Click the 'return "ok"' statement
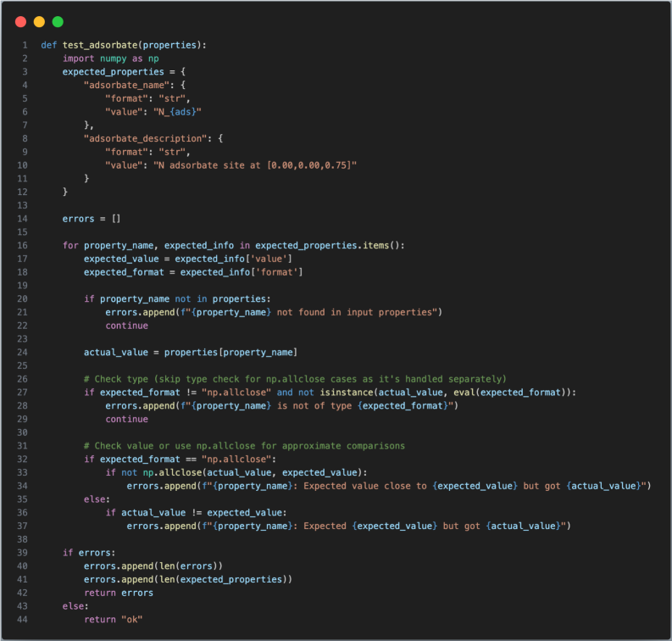This screenshot has height=641, width=672. 114,620
